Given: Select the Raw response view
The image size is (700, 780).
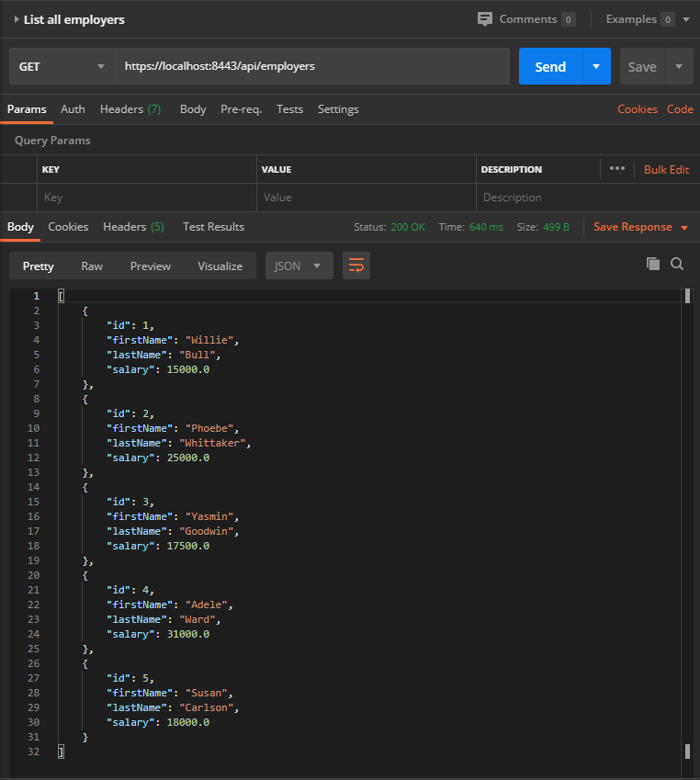Looking at the screenshot, I should pyautogui.click(x=92, y=266).
